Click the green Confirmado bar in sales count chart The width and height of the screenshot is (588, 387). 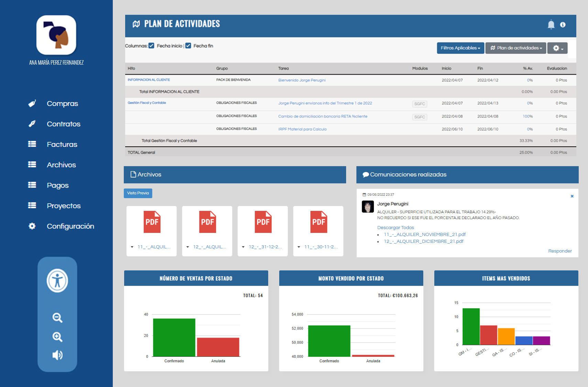click(174, 337)
